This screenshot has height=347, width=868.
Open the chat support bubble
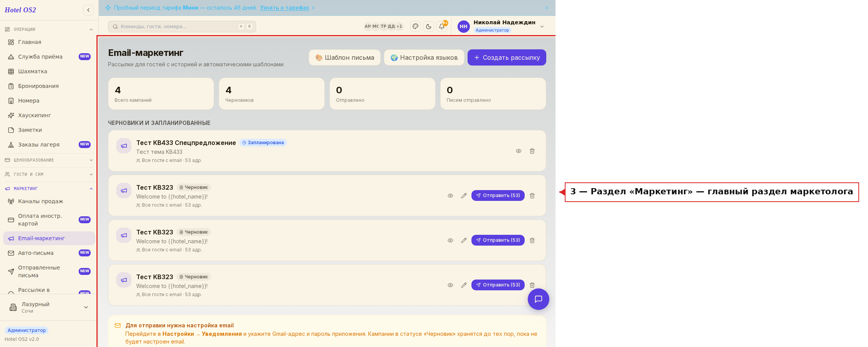(x=539, y=299)
